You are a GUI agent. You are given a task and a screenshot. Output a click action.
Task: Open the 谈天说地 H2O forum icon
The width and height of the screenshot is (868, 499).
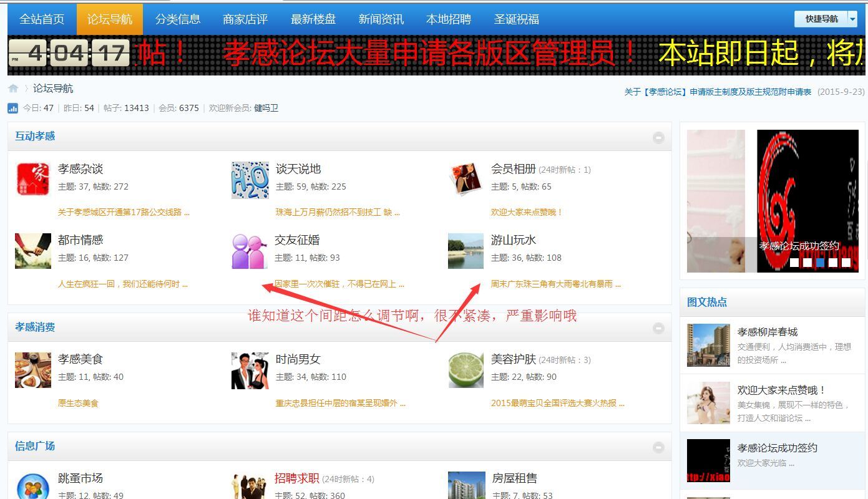coord(250,180)
